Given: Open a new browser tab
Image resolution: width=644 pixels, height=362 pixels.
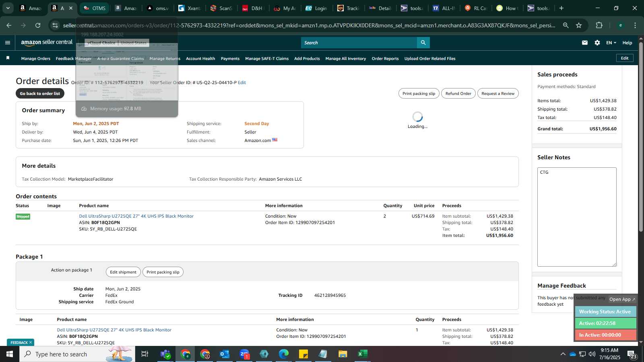Looking at the screenshot, I should click(561, 8).
